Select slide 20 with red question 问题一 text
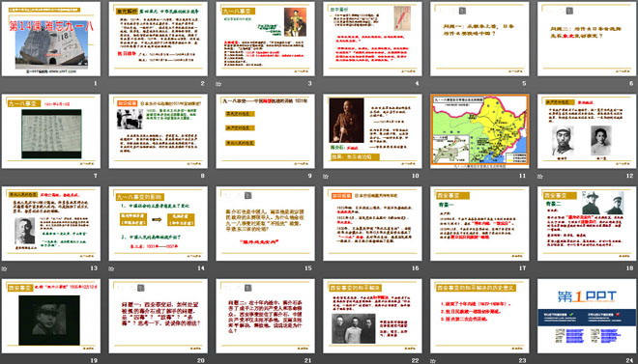638x364 pixels. coord(158,316)
